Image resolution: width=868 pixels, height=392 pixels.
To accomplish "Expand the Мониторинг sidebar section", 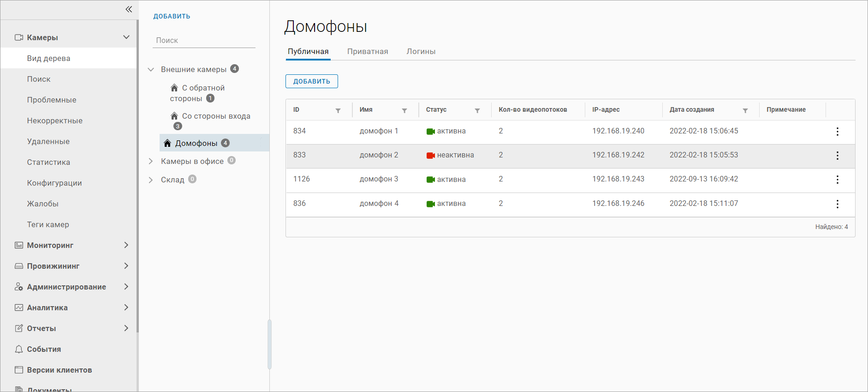I will (x=126, y=245).
